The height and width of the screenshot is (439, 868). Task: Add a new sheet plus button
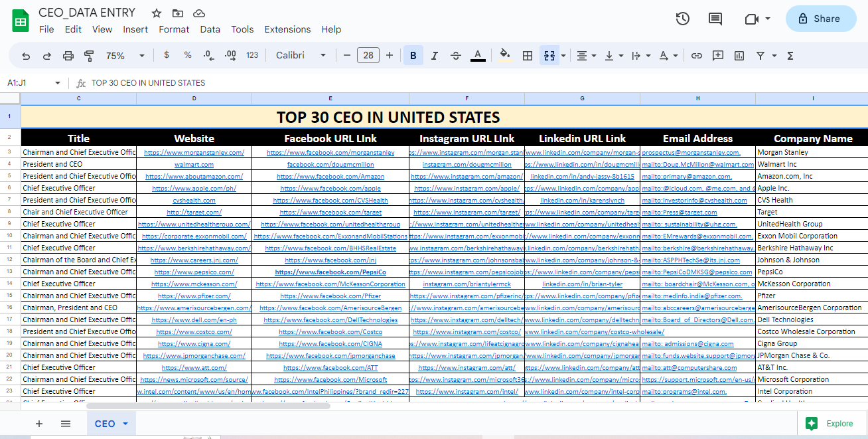(39, 424)
